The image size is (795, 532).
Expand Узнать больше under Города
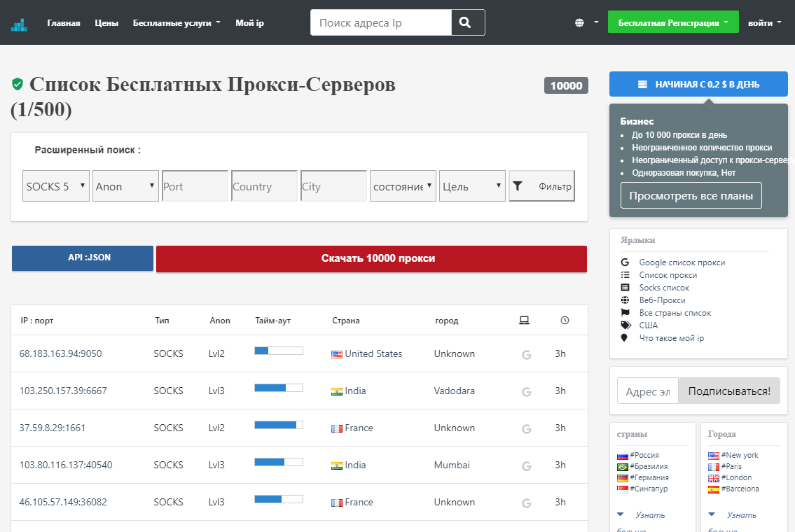[733, 520]
